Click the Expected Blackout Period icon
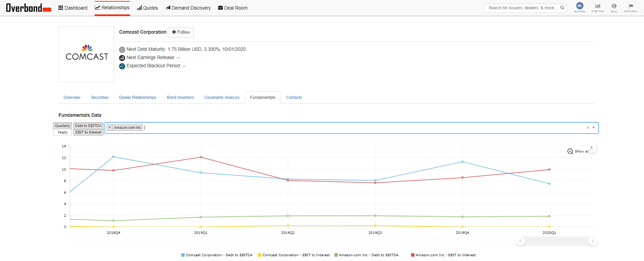The width and height of the screenshot is (644, 261). point(122,66)
